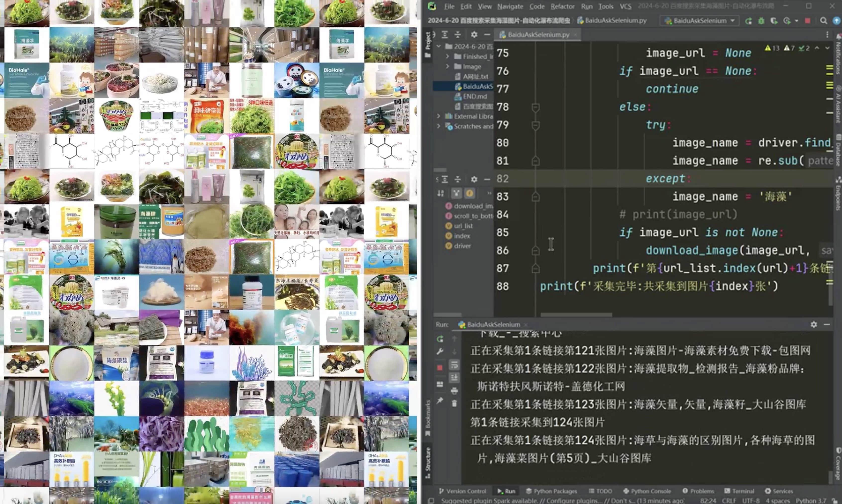
Task: Stop the running BaiduAskSelenium script in top toolbar
Action: tap(807, 21)
